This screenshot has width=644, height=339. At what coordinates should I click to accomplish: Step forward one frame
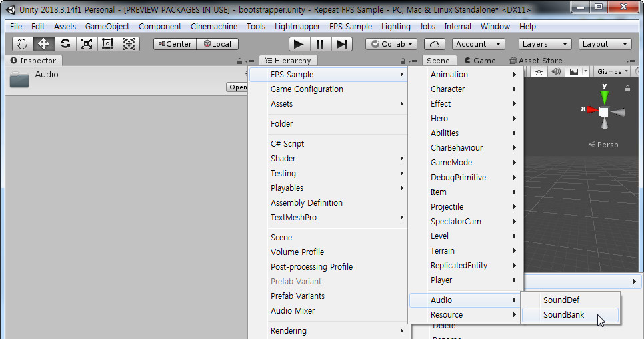point(342,44)
